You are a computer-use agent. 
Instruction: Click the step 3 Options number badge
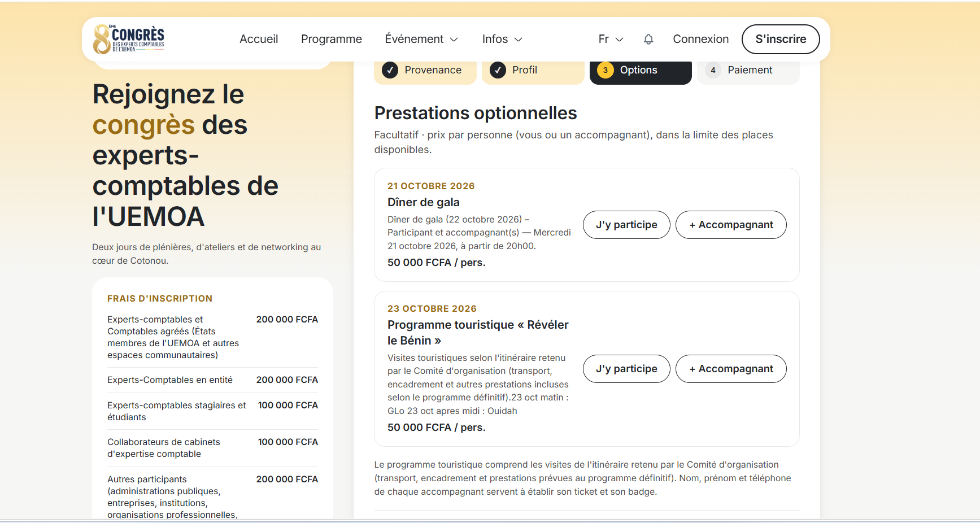(x=606, y=70)
